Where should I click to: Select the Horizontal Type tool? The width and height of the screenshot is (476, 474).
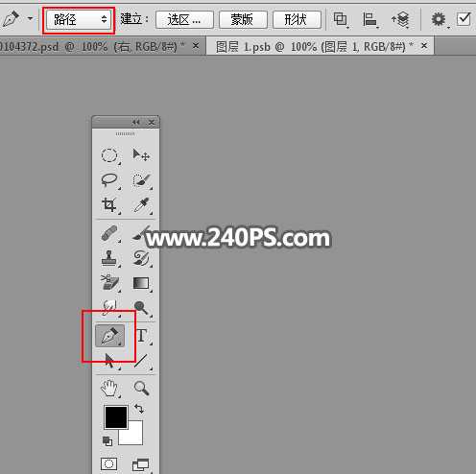[142, 336]
